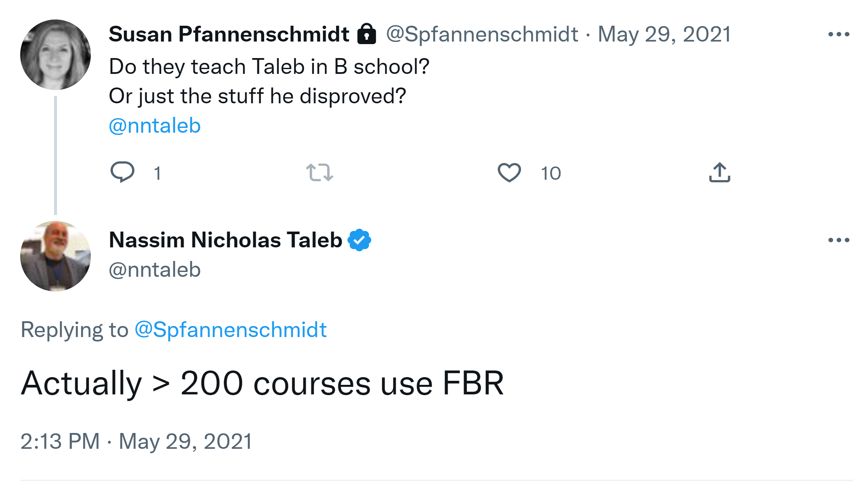Like Susan's tweet with the heart icon
The height and width of the screenshot is (494, 868).
click(x=509, y=172)
